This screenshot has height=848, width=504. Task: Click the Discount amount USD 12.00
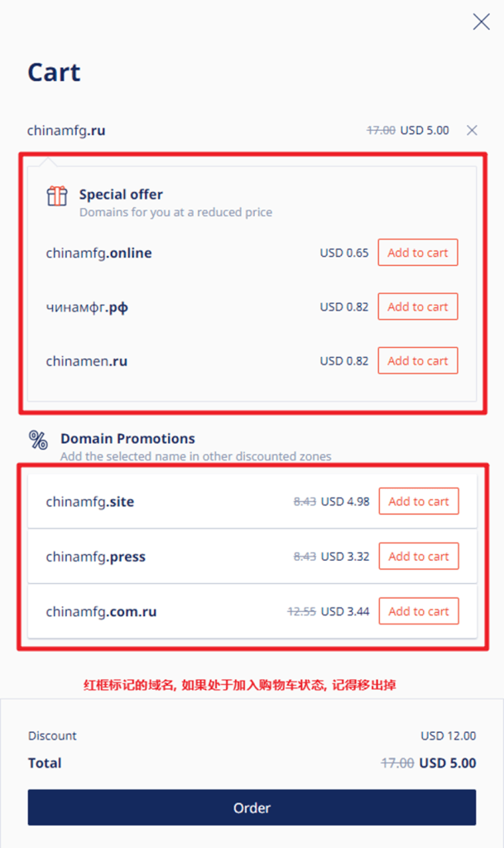point(449,736)
